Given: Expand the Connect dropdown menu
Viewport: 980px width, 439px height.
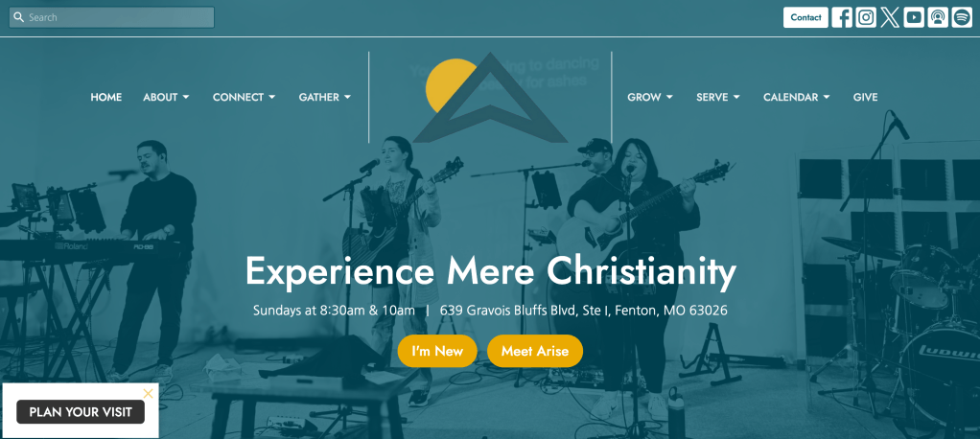Looking at the screenshot, I should 244,98.
